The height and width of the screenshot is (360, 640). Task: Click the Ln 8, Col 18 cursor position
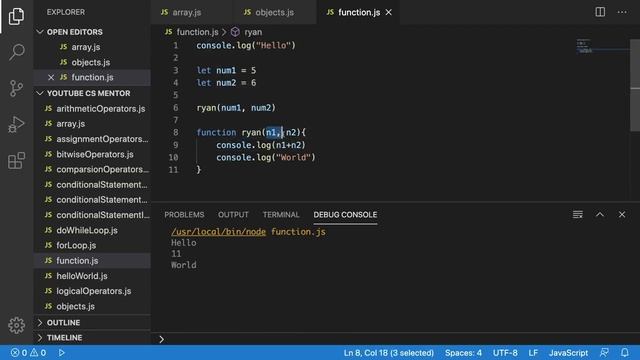click(x=389, y=353)
